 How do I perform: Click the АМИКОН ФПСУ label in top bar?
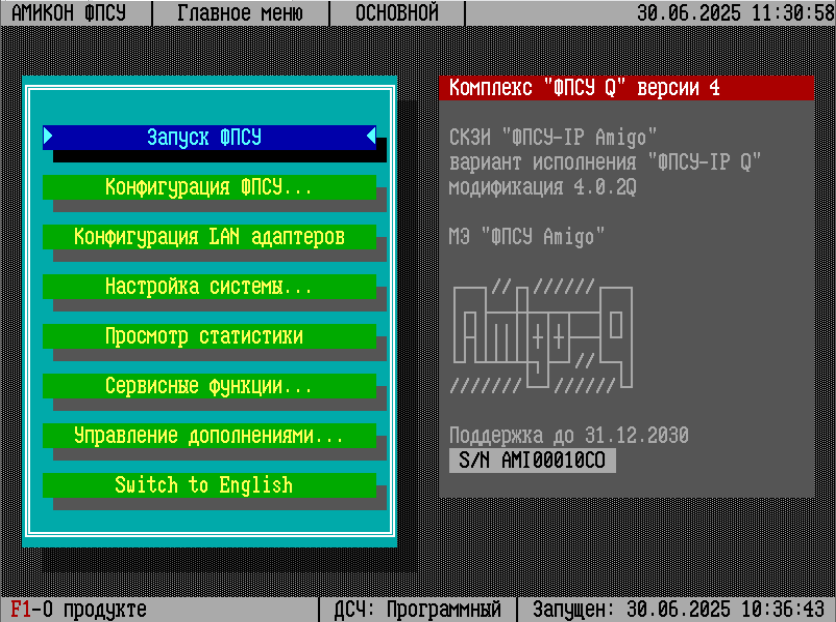click(x=76, y=13)
